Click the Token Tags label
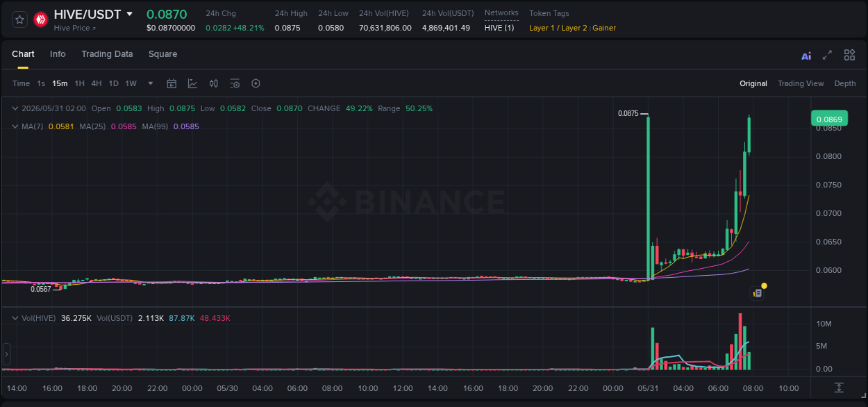The height and width of the screenshot is (407, 868). point(549,13)
